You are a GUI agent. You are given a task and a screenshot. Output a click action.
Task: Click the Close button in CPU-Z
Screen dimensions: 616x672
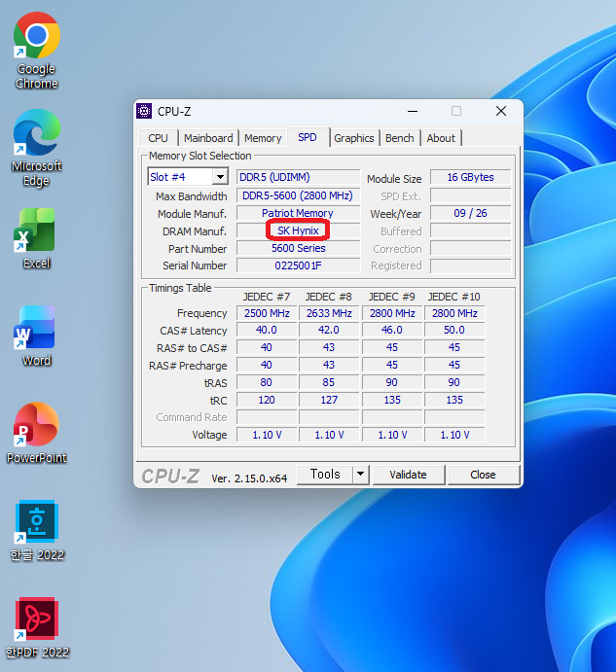coord(483,475)
